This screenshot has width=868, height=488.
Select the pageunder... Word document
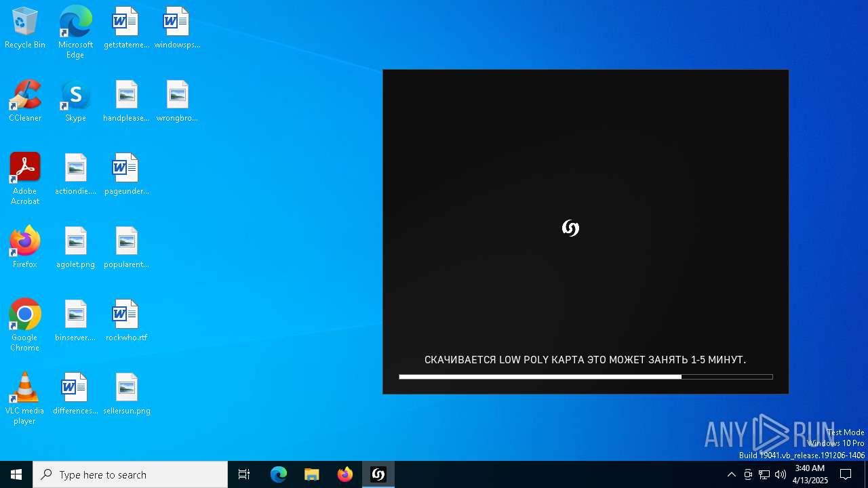click(x=126, y=175)
